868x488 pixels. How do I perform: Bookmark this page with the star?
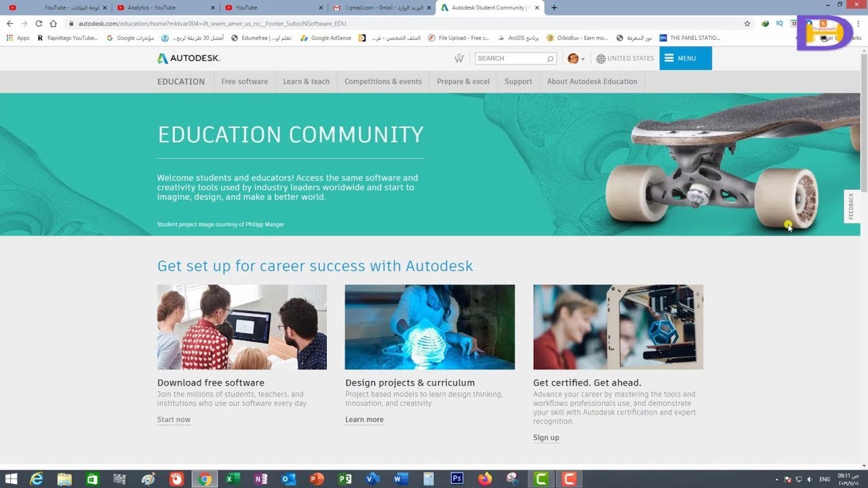click(747, 23)
